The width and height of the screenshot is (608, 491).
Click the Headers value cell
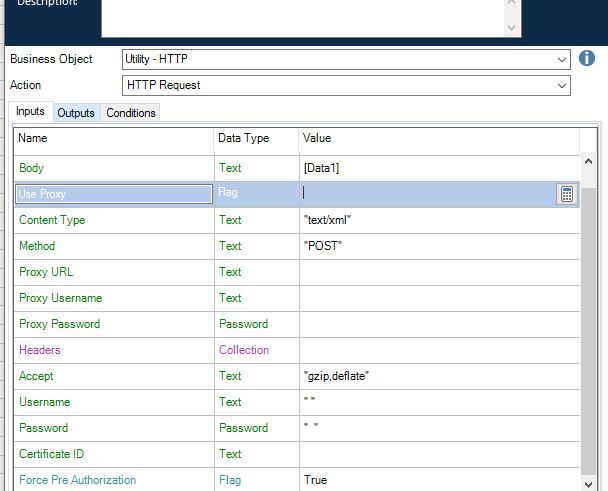coord(440,350)
